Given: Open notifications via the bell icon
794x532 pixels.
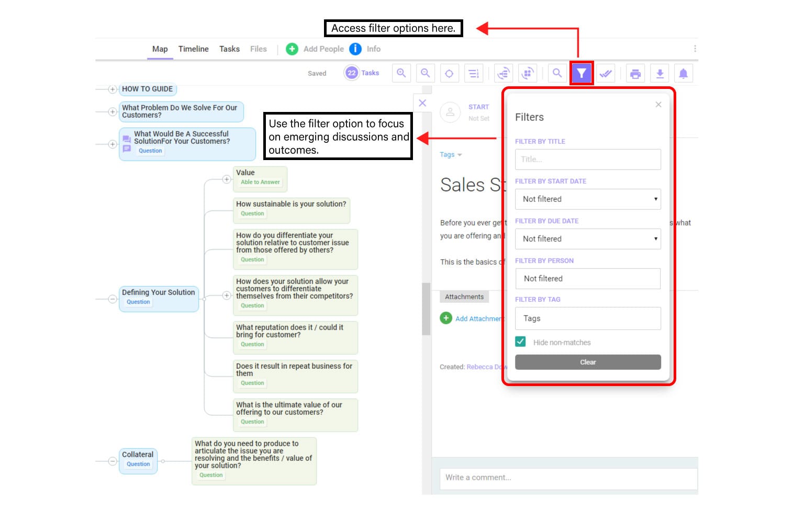Looking at the screenshot, I should pyautogui.click(x=684, y=73).
